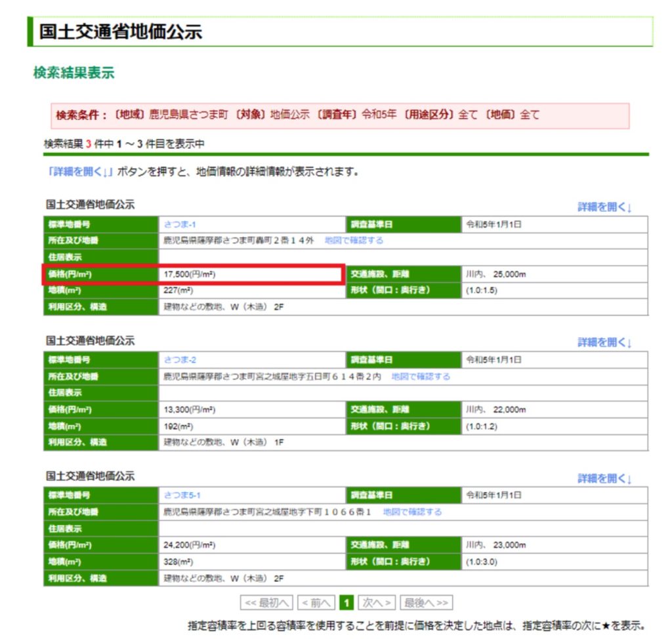
Task: Click the 検索条件 summary text
Action: [x=297, y=115]
